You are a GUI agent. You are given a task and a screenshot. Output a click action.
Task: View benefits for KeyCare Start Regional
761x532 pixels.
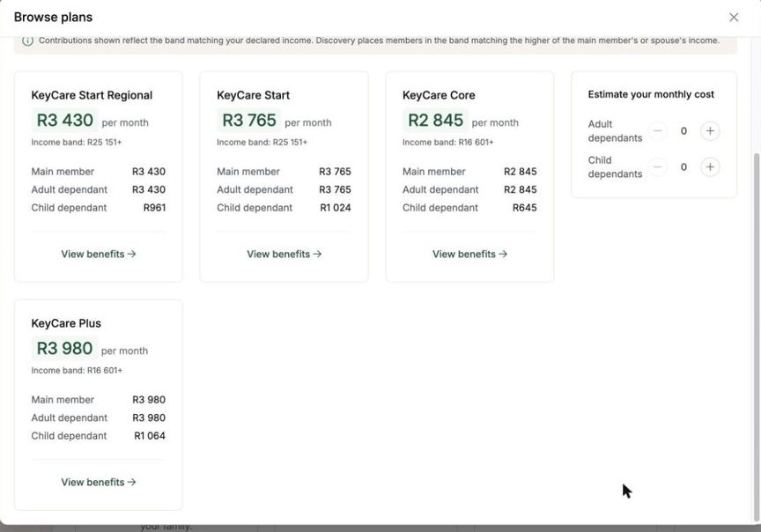pos(99,254)
